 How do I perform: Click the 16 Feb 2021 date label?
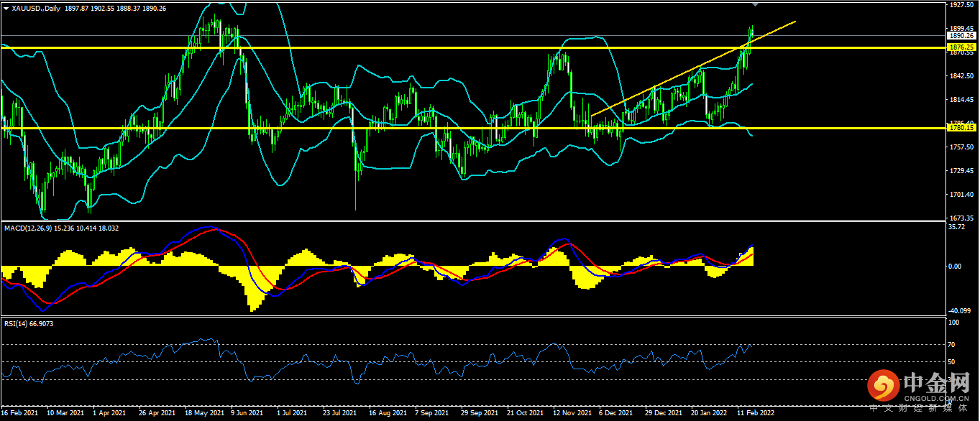pyautogui.click(x=20, y=413)
